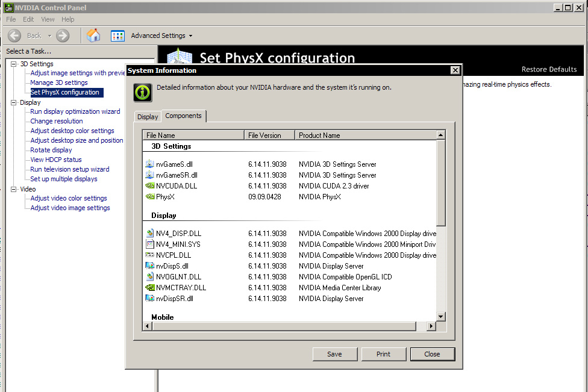Open the Advanced Settings dropdown

click(190, 36)
